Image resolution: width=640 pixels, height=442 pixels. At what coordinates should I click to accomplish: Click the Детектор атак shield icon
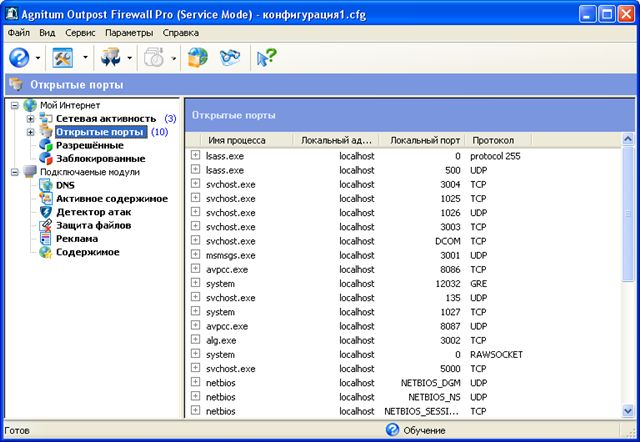(46, 212)
